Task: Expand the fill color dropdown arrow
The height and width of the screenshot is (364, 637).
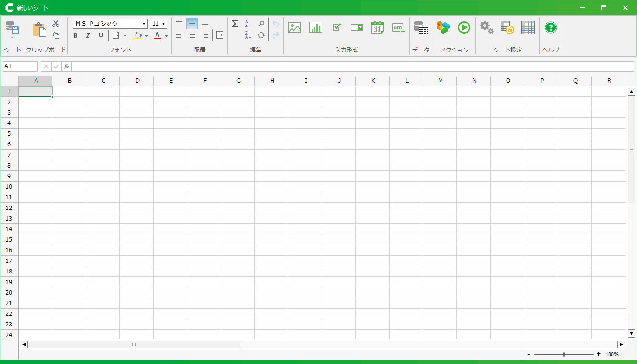Action: click(x=147, y=36)
